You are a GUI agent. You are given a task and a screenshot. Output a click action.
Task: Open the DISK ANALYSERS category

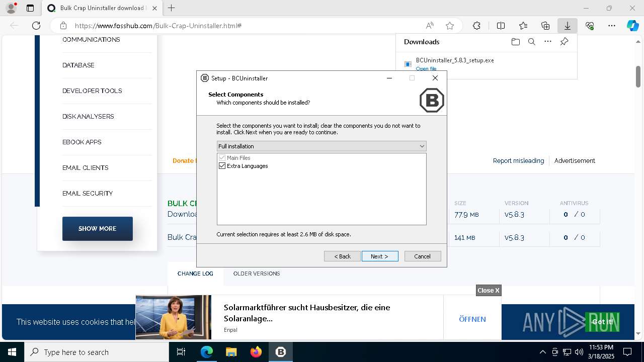[88, 117]
